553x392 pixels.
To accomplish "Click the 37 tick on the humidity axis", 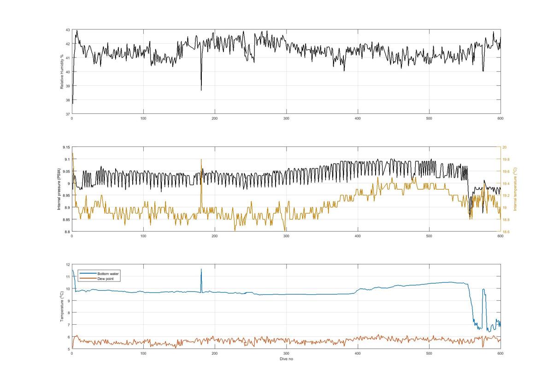I will 68,114.
